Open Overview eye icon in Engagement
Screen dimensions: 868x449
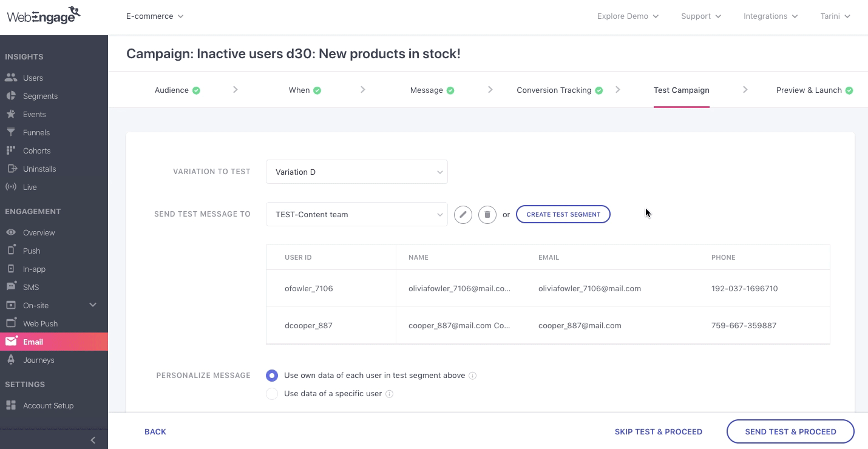[x=11, y=232]
